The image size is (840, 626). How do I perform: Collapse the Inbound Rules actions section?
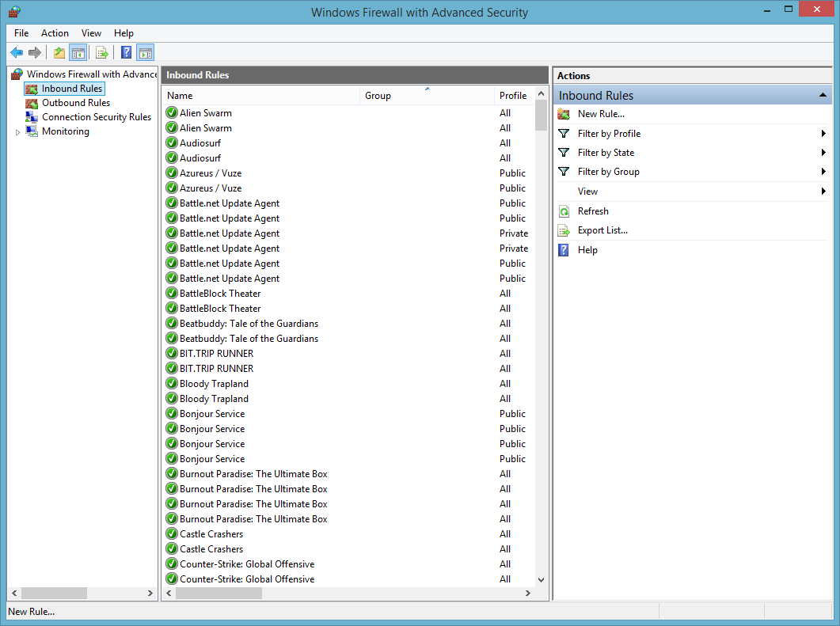(823, 95)
